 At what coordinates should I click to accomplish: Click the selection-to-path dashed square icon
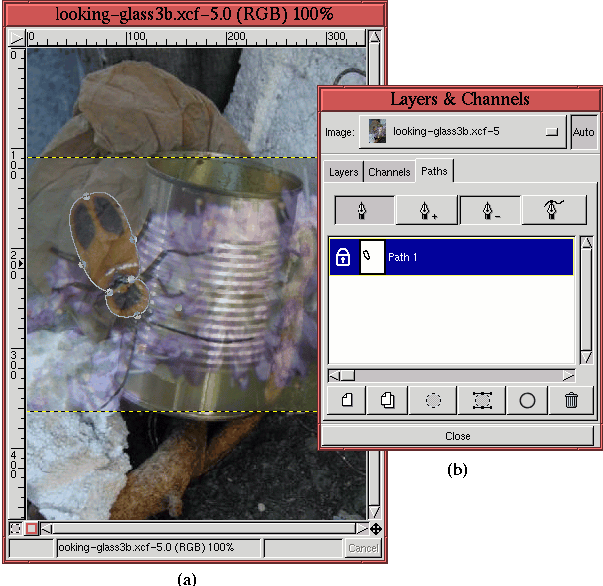[481, 400]
